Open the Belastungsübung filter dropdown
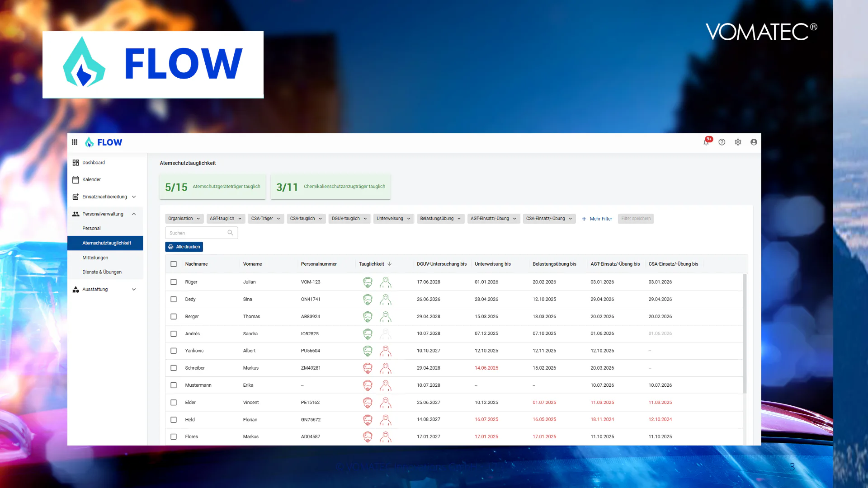Image resolution: width=868 pixels, height=488 pixels. pyautogui.click(x=440, y=219)
